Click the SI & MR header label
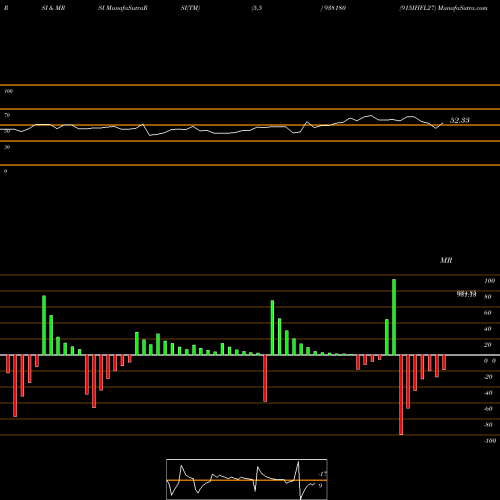This screenshot has height=500, width=500. 53,8
